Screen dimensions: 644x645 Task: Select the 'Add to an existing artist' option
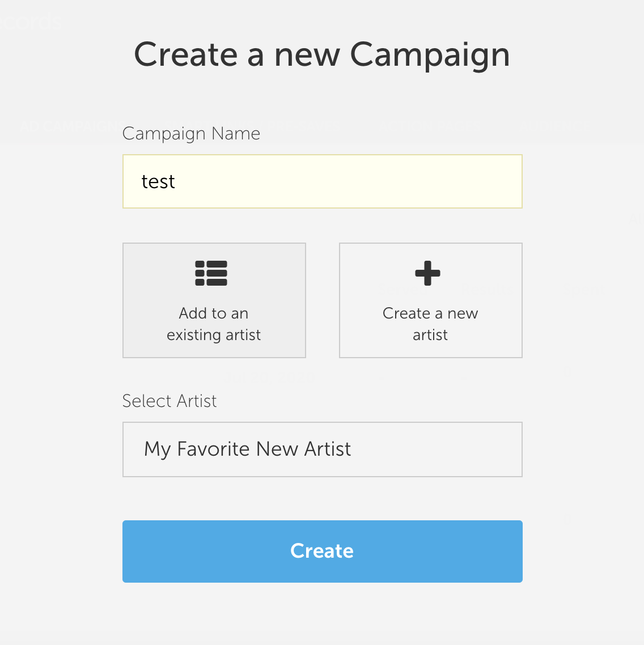click(214, 300)
